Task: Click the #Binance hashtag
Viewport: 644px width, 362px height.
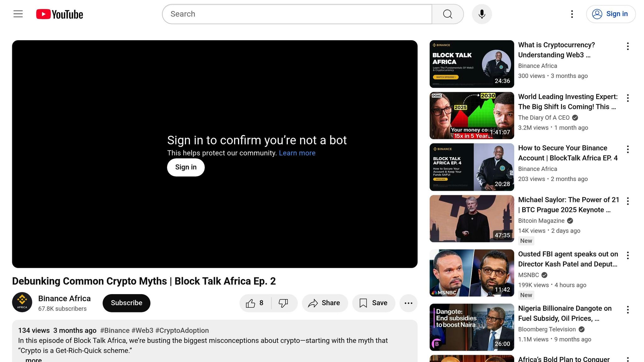Action: click(114, 330)
